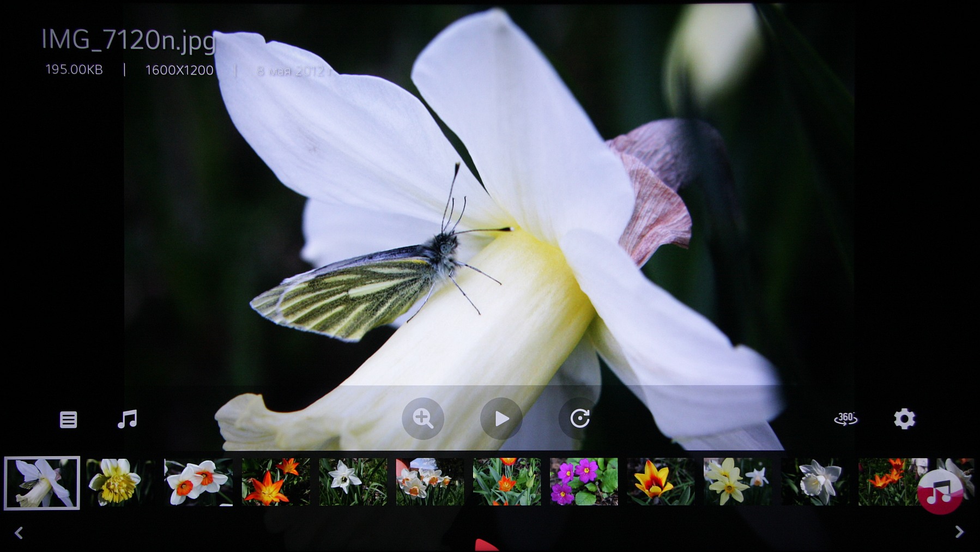Select the highlighted butterfly daffodil thumbnail

(x=42, y=483)
